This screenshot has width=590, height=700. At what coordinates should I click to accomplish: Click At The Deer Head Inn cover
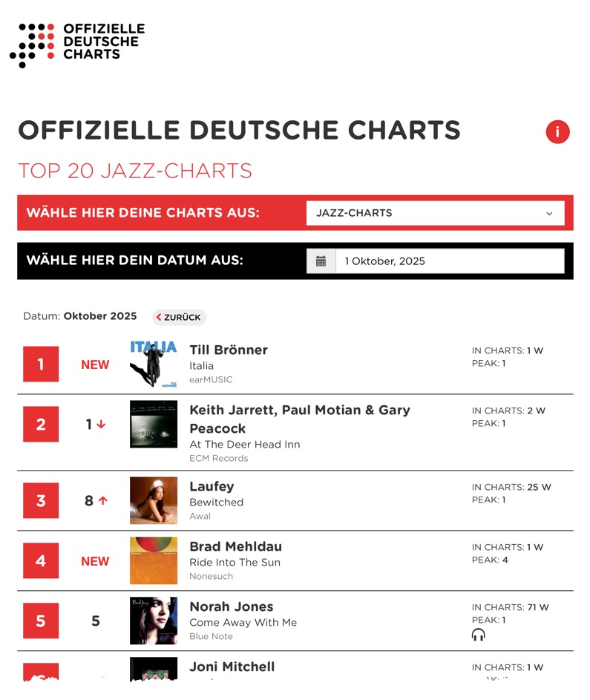pyautogui.click(x=154, y=425)
